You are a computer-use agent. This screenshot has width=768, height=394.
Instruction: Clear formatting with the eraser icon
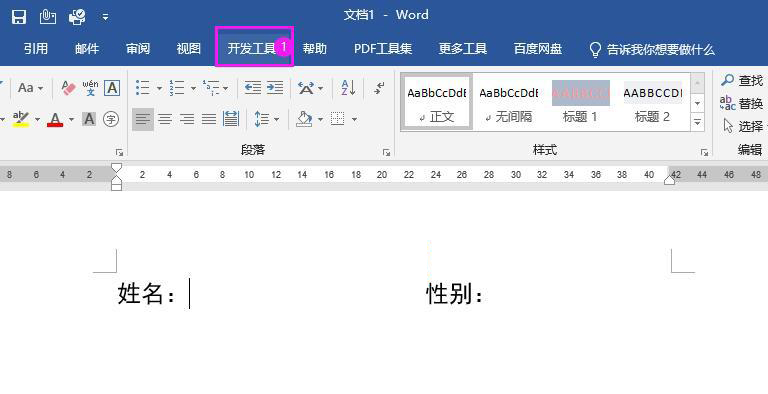pyautogui.click(x=69, y=88)
